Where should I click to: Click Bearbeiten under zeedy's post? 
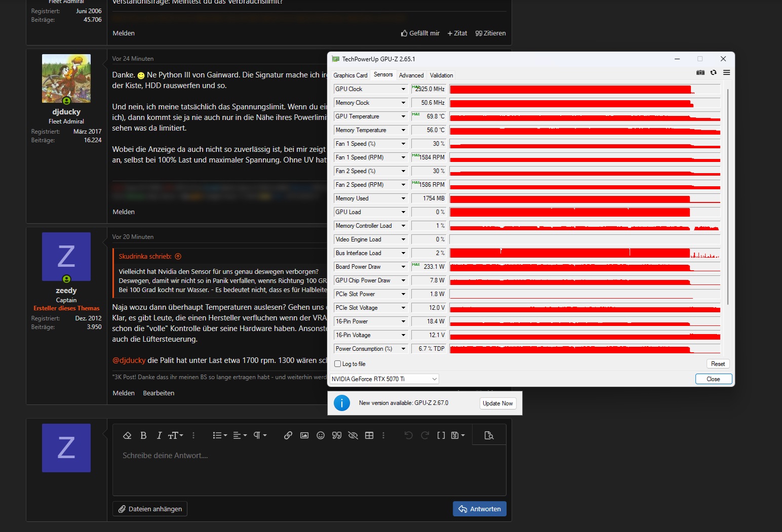[159, 393]
